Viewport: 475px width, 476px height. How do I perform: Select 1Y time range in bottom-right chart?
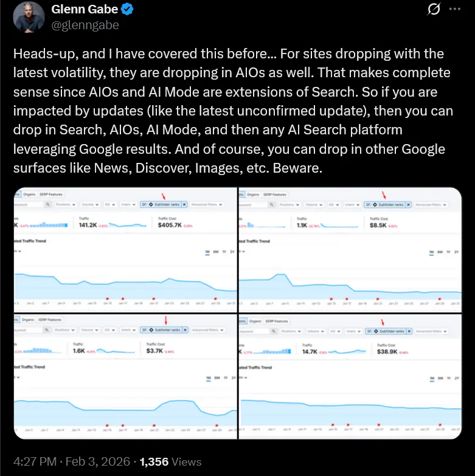[x=448, y=378]
